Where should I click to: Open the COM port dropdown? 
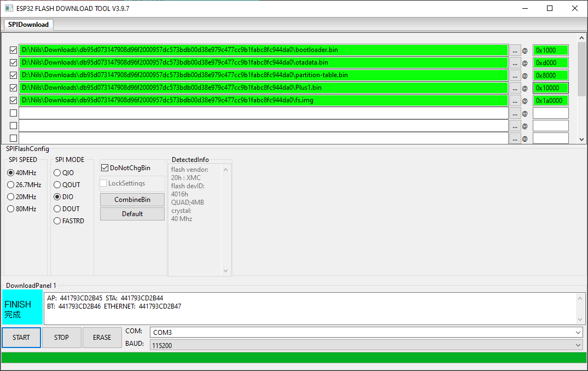[x=578, y=332]
